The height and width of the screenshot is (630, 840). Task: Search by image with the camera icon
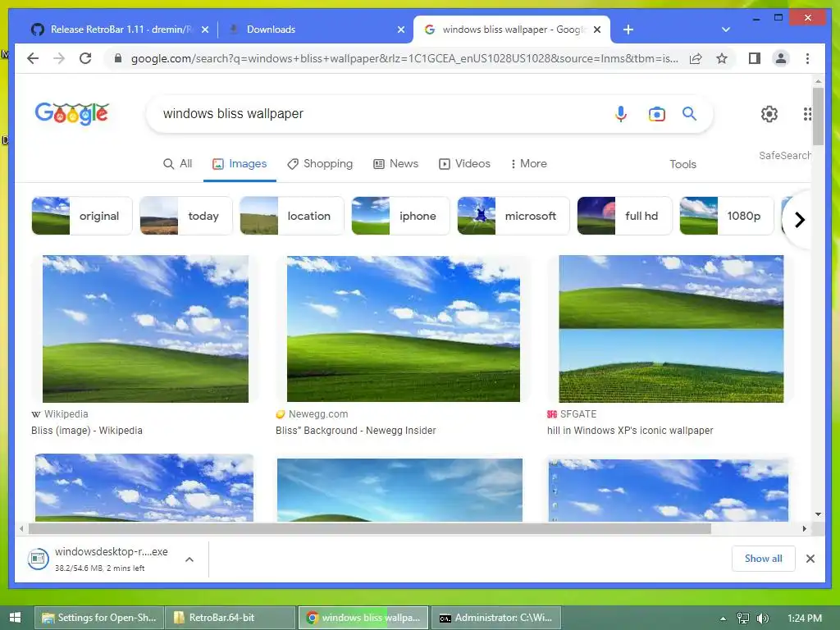[x=657, y=113]
